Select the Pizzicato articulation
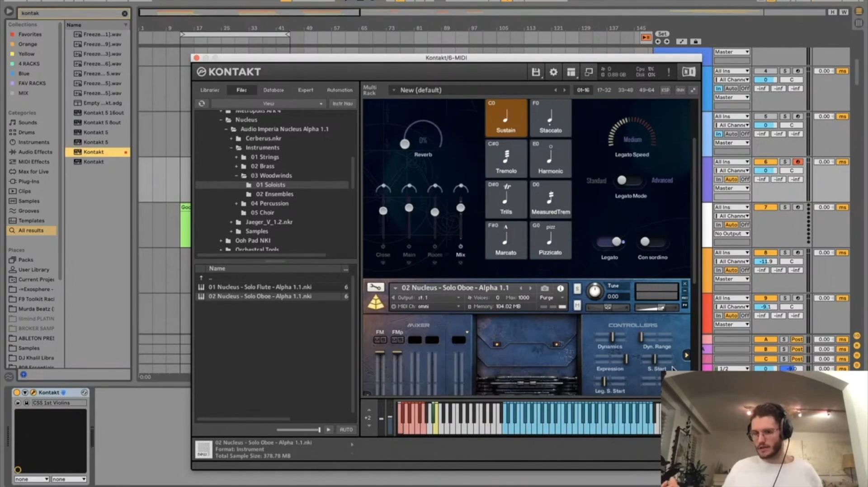Screen dimensions: 868x487 [x=550, y=240]
